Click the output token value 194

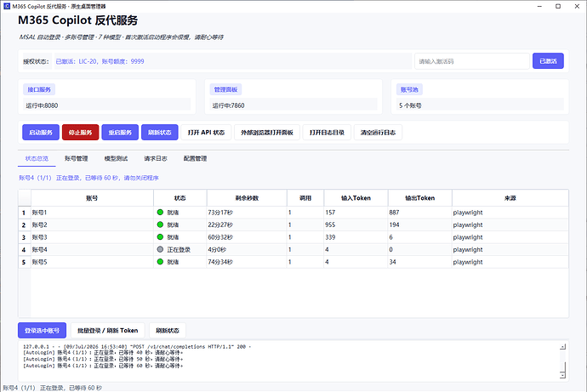[x=394, y=224]
